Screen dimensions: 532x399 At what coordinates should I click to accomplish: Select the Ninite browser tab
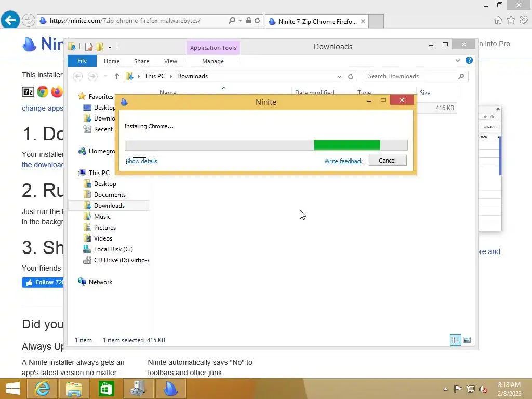tap(317, 21)
